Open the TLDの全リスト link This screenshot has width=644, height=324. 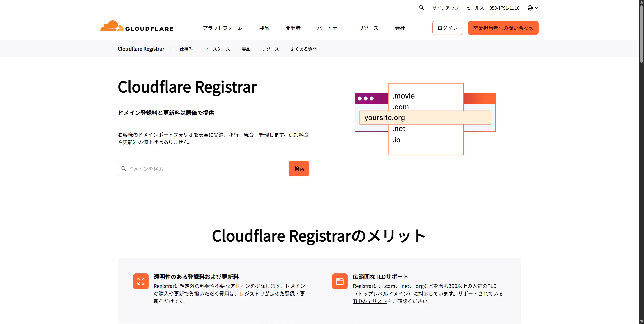point(370,301)
